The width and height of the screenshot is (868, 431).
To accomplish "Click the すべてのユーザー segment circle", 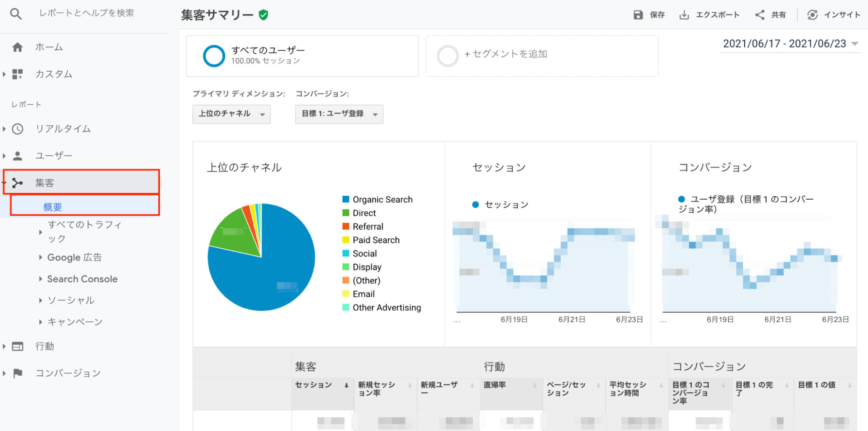I will click(x=214, y=56).
